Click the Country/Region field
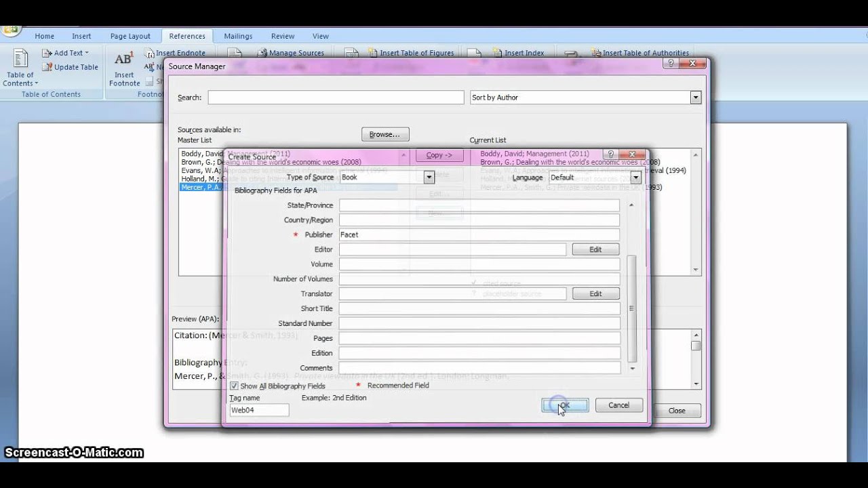868x488 pixels. coord(479,220)
